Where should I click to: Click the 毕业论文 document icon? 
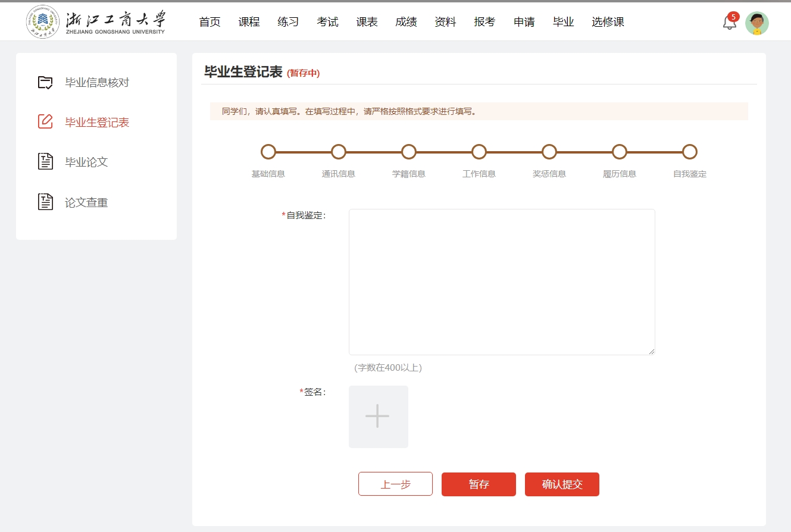pyautogui.click(x=45, y=162)
